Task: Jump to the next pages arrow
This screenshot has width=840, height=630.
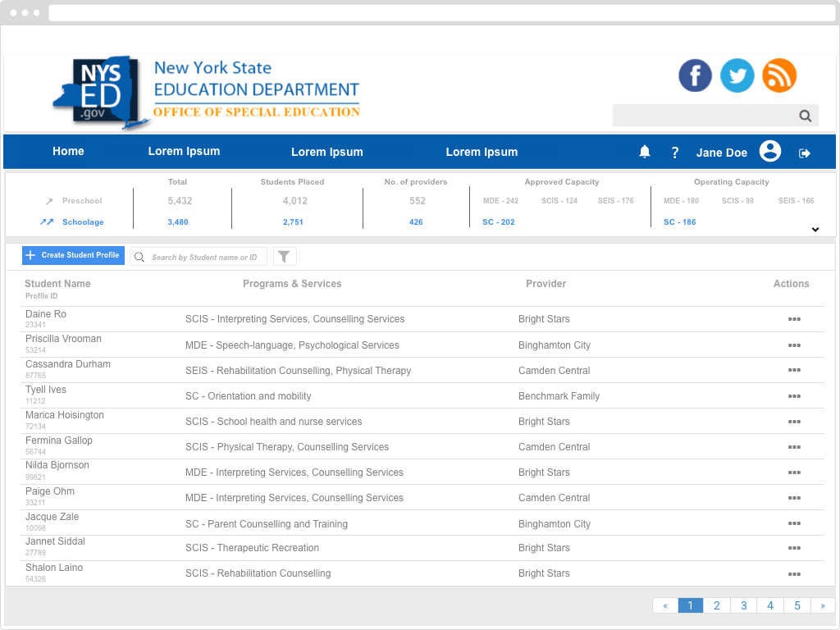Action: pos(823,605)
